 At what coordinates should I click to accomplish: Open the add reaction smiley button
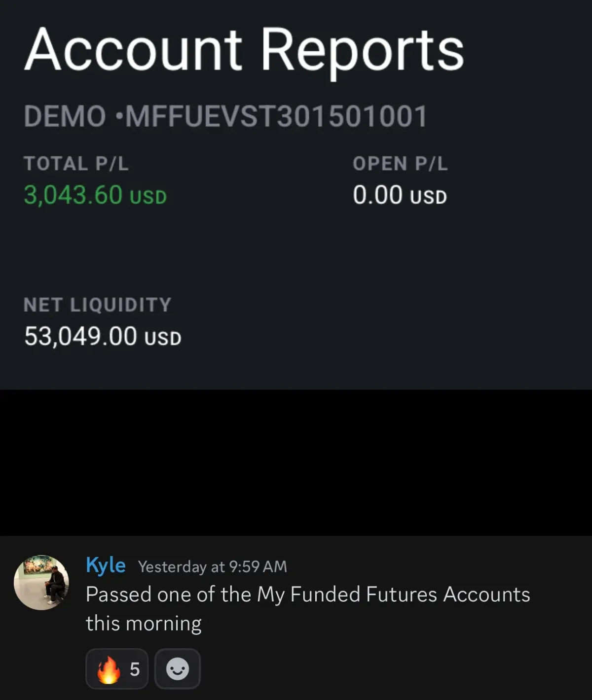(178, 669)
